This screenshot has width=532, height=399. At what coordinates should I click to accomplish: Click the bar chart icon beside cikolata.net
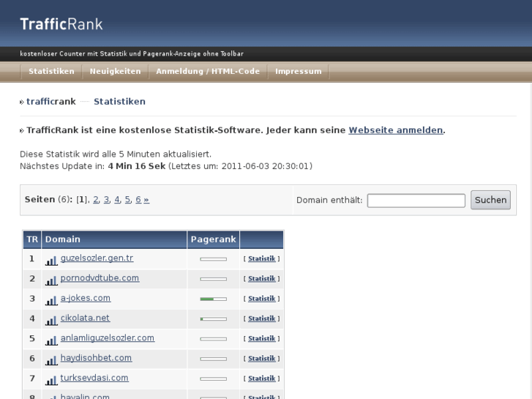[51, 321]
